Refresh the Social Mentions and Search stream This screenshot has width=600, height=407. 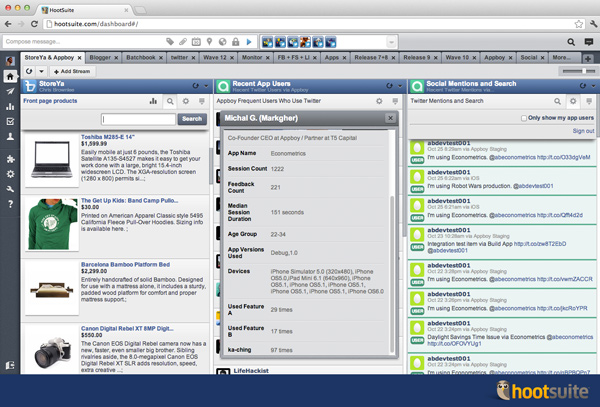(x=582, y=86)
